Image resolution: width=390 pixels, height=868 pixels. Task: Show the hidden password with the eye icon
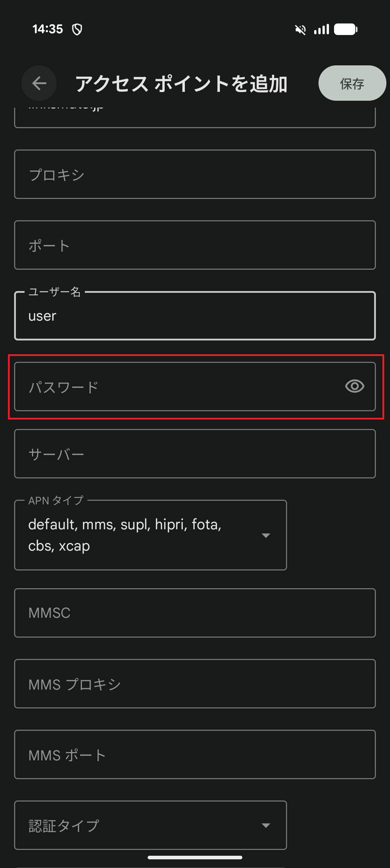click(x=355, y=386)
